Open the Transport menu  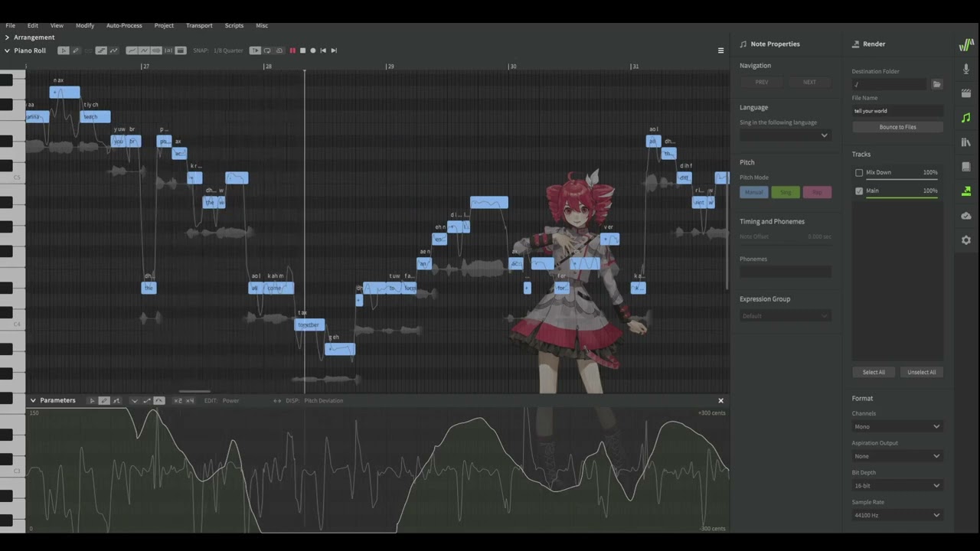(x=199, y=25)
